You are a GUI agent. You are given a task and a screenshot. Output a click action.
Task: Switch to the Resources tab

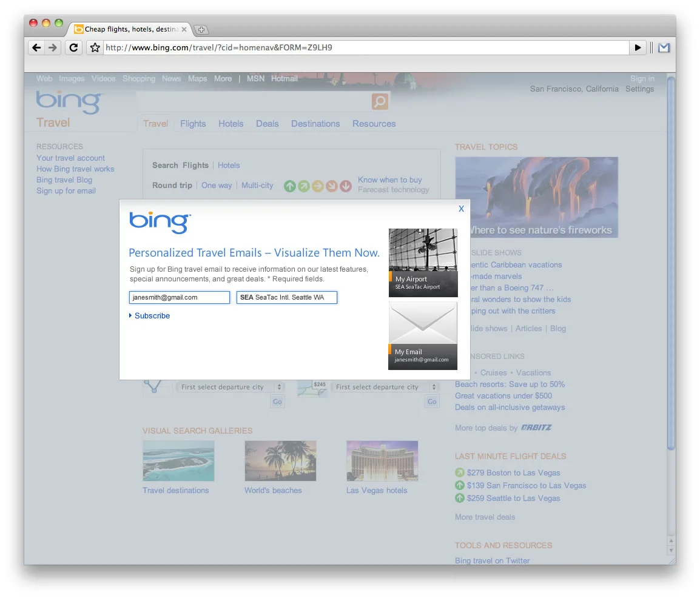tap(374, 124)
